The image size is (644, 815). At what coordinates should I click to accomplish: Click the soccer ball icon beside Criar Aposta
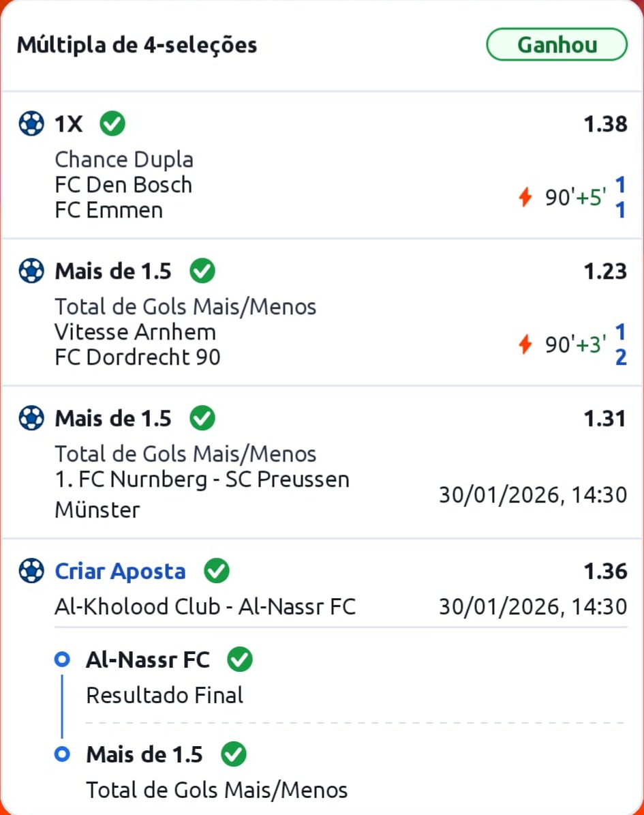31,571
